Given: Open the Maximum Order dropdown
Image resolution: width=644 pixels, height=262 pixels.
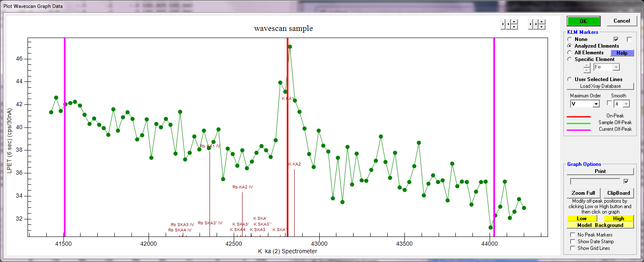Looking at the screenshot, I should pos(596,104).
